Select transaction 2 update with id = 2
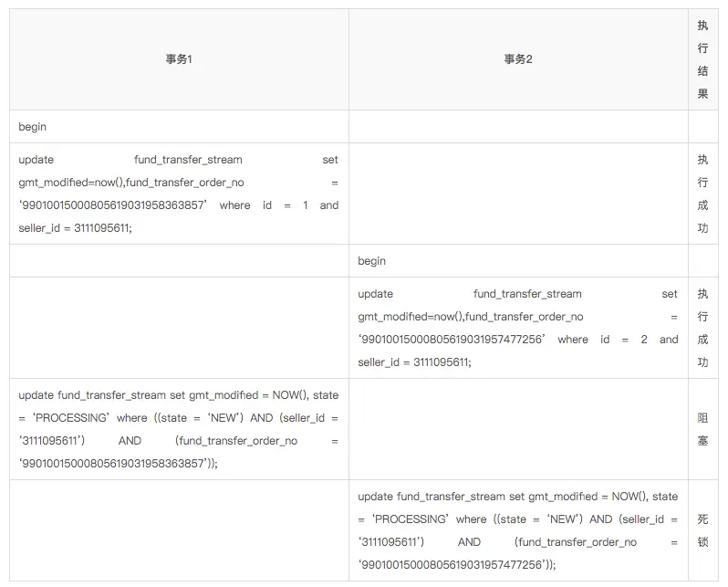728x587 pixels. coord(518,328)
